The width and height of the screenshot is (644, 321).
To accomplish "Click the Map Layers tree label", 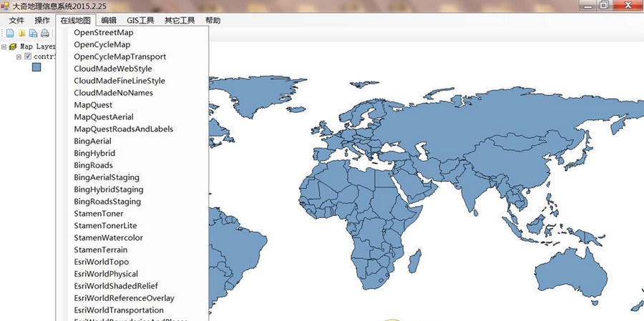I will (x=38, y=46).
